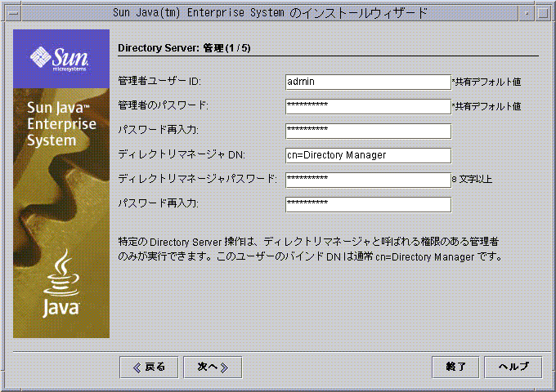Screen dimensions: 556x392
Task: Click the 共有デフォルト値 note beside 管理者のパスワード
Action: 486,107
